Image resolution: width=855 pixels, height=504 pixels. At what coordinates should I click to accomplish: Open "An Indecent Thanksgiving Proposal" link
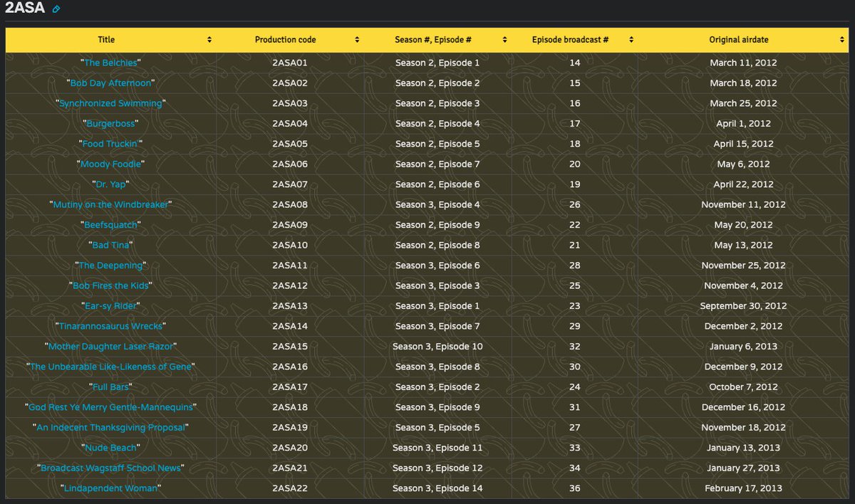tap(110, 428)
